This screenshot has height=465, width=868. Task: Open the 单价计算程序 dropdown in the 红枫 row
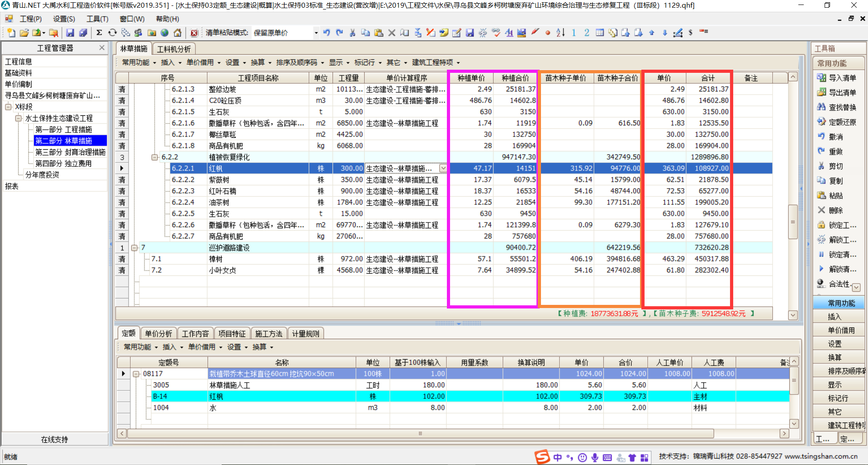(x=443, y=168)
